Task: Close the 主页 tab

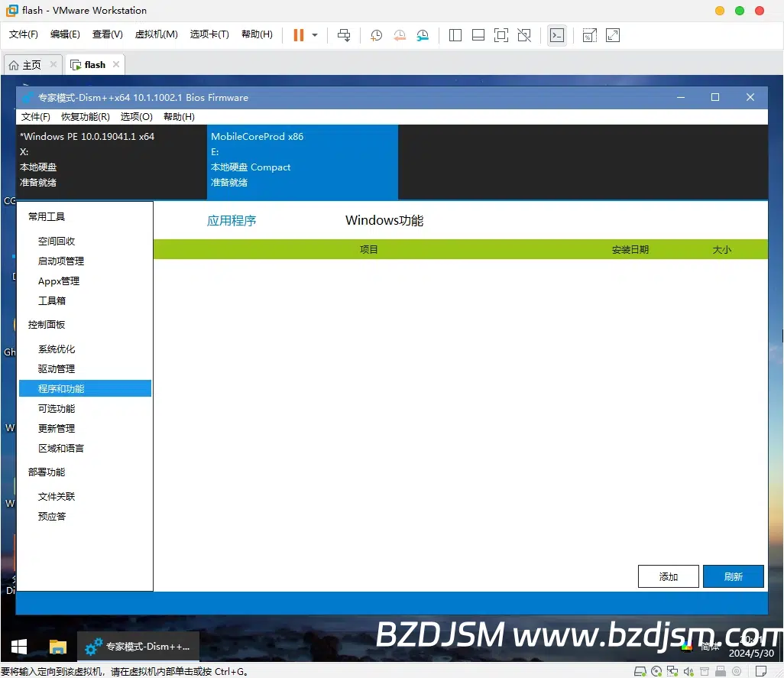Action: coord(53,64)
